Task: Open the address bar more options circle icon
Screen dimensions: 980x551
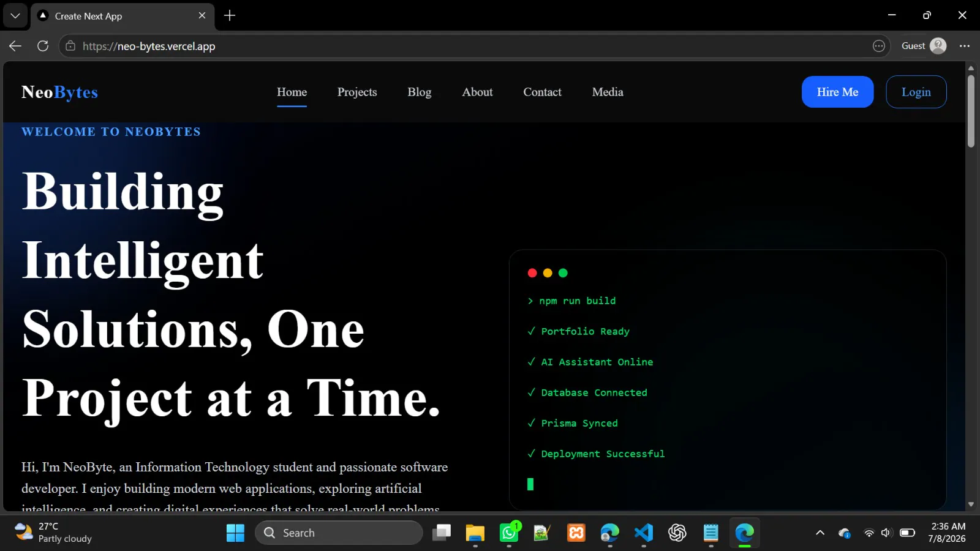Action: 879,46
